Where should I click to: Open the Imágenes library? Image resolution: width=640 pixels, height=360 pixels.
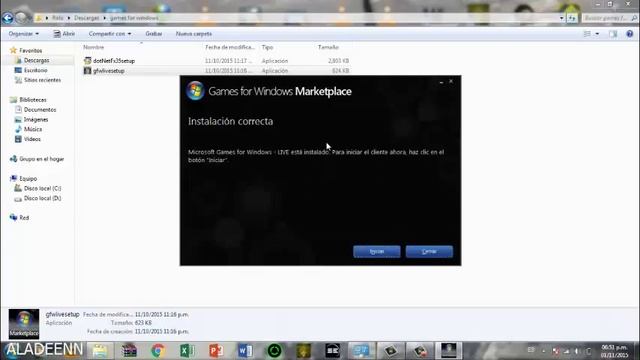[x=36, y=120]
